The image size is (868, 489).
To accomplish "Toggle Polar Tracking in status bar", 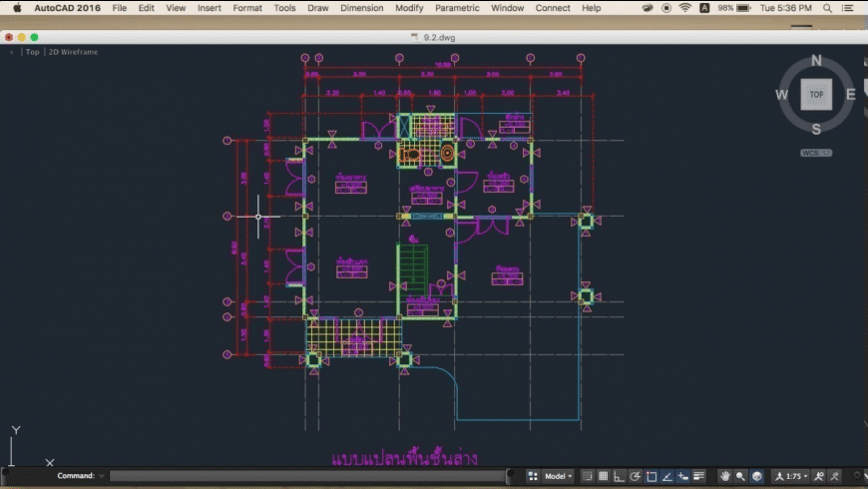I will click(x=636, y=477).
